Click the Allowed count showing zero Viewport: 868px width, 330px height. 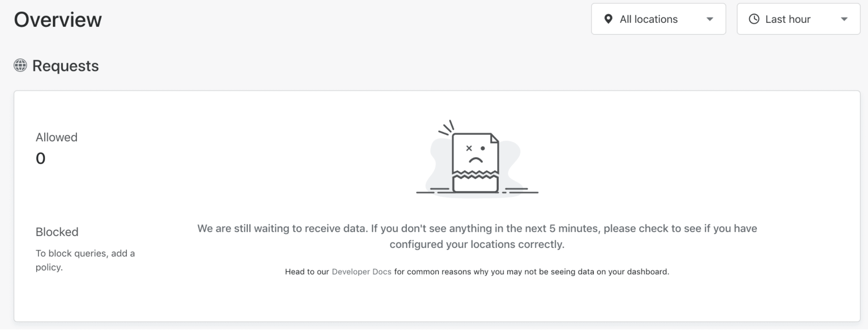coord(41,158)
